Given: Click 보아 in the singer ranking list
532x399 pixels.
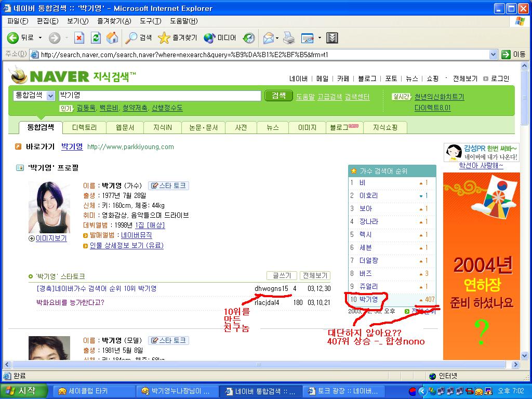Looking at the screenshot, I should (x=366, y=209).
